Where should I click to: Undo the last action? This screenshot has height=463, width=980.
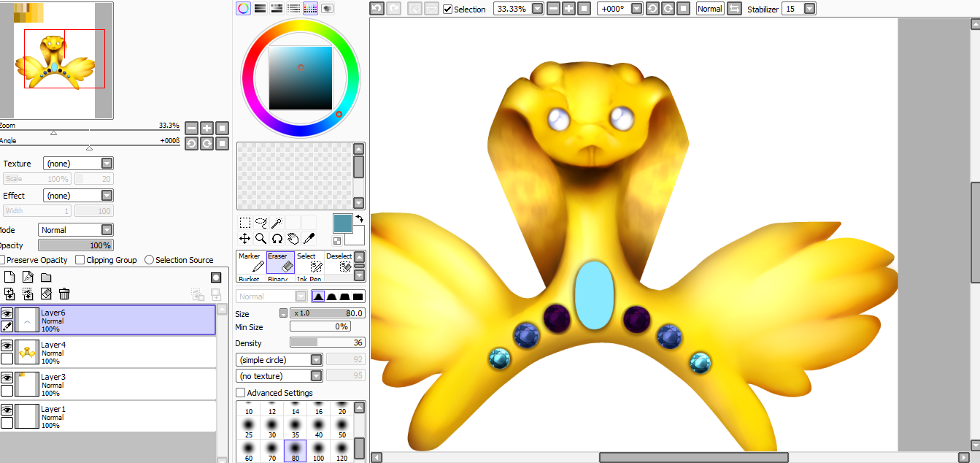click(377, 9)
